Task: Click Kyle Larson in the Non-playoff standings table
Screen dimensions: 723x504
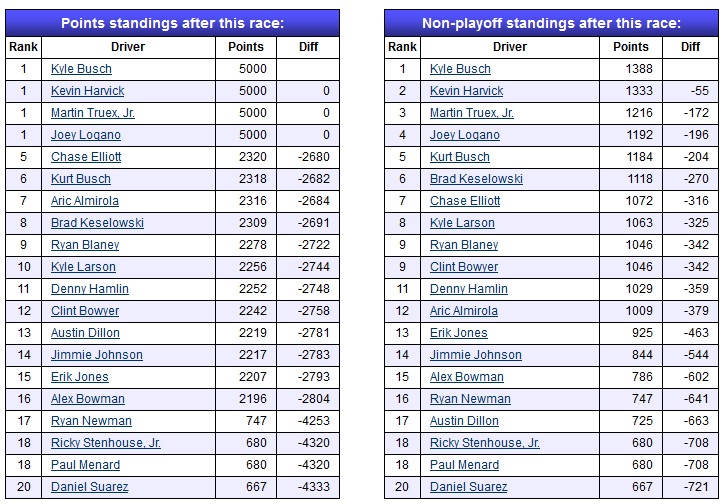Action: (x=462, y=223)
